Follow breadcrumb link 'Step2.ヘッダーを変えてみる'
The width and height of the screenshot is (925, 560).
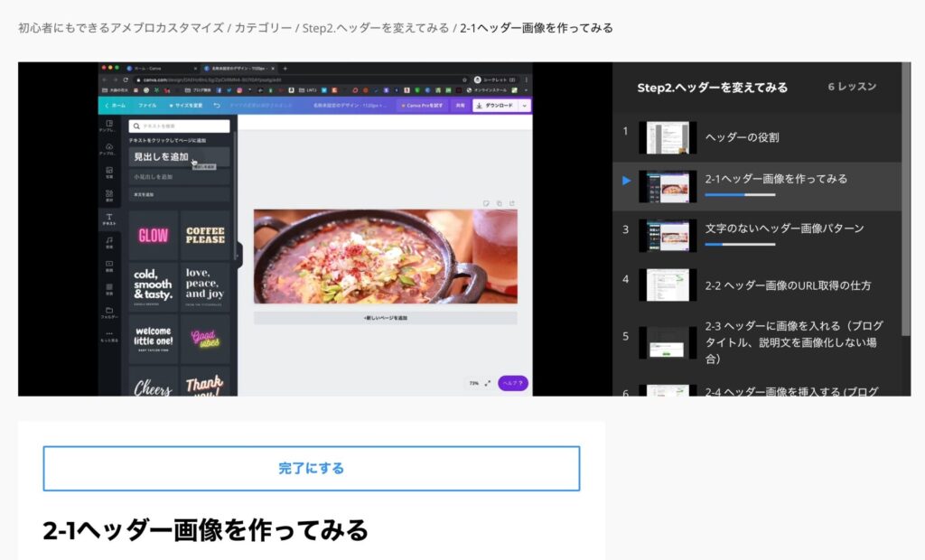[376, 28]
